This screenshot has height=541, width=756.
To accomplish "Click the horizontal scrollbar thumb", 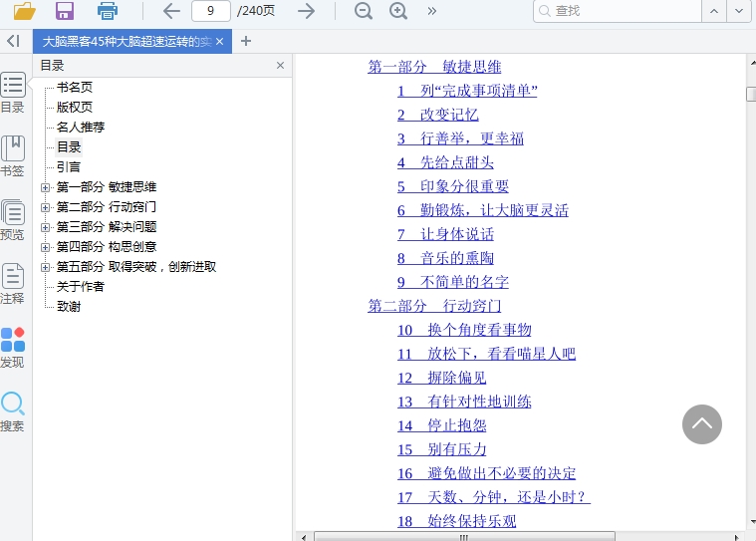I will [464, 537].
